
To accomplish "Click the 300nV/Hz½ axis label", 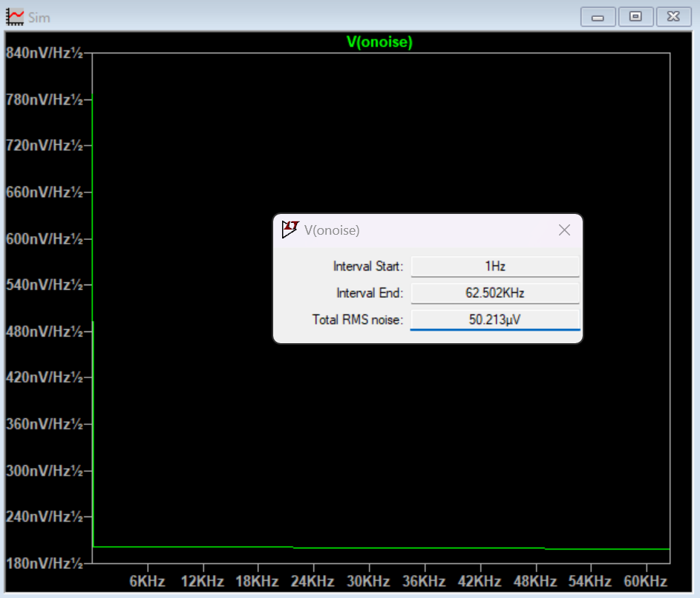I will 45,471.
